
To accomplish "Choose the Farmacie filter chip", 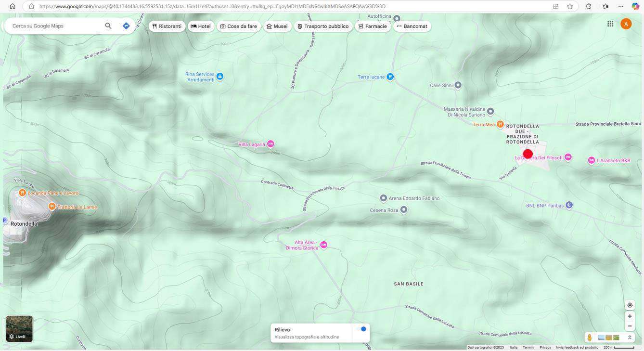I will click(372, 26).
